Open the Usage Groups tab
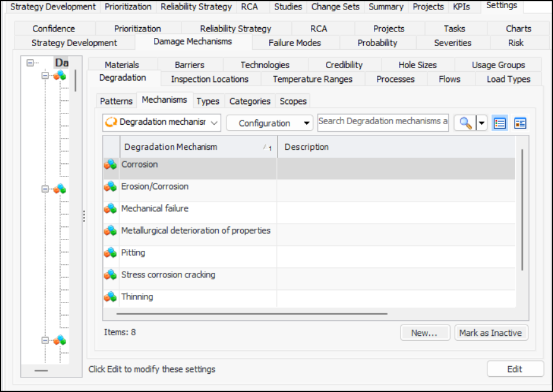 coord(498,65)
